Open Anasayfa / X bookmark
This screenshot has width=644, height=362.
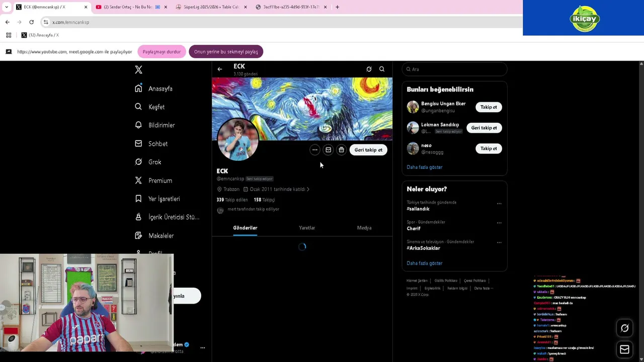pos(40,35)
